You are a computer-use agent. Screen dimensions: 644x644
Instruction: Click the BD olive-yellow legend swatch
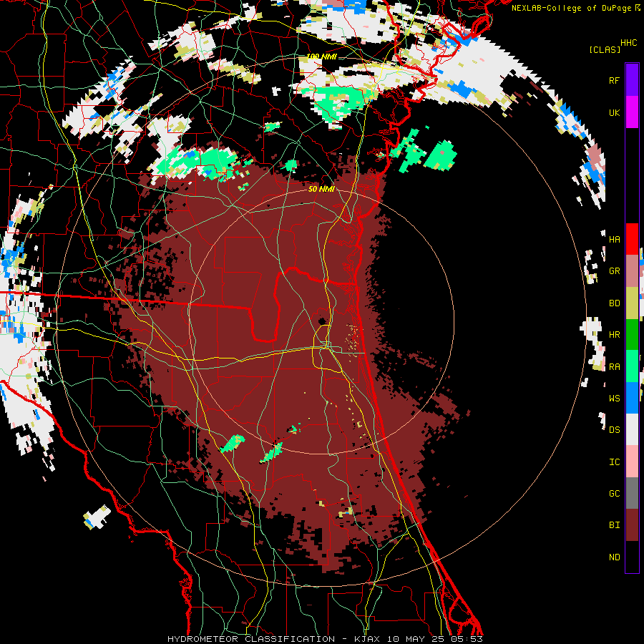(632, 303)
